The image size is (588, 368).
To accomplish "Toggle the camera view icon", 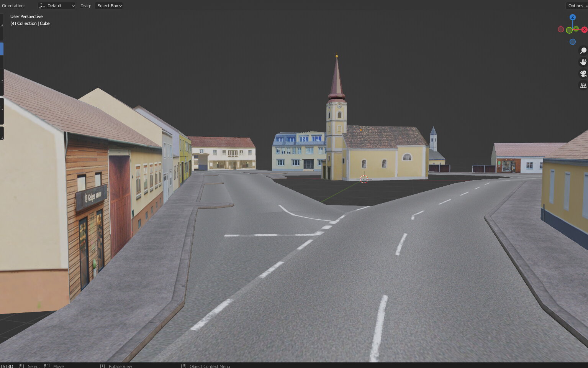I will [583, 74].
